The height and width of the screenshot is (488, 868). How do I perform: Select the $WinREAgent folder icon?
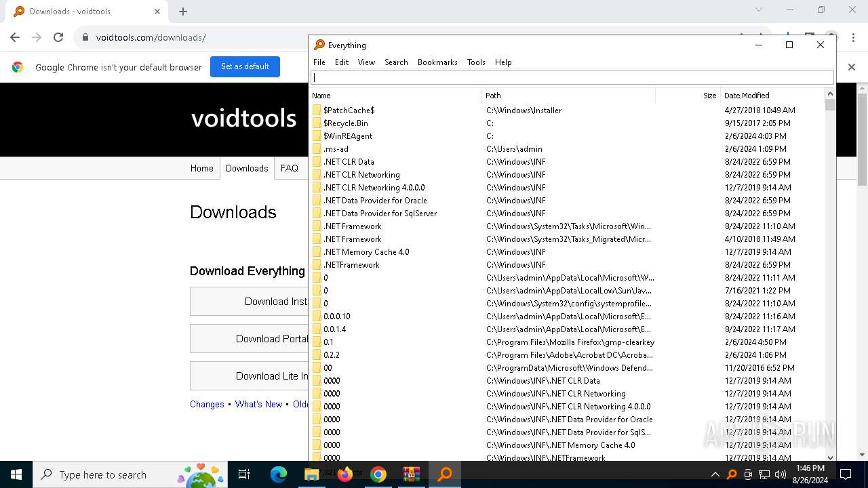pyautogui.click(x=317, y=136)
